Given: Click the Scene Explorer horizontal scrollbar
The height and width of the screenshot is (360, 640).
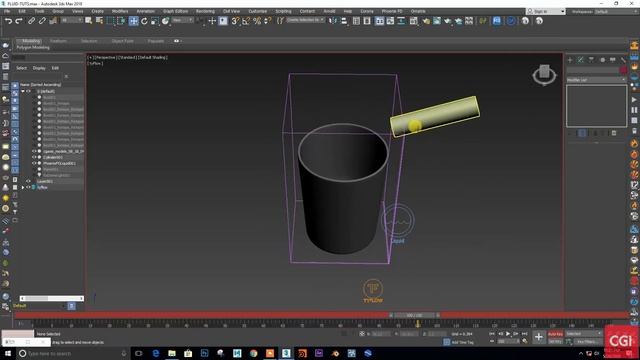Looking at the screenshot, I should pyautogui.click(x=52, y=298).
